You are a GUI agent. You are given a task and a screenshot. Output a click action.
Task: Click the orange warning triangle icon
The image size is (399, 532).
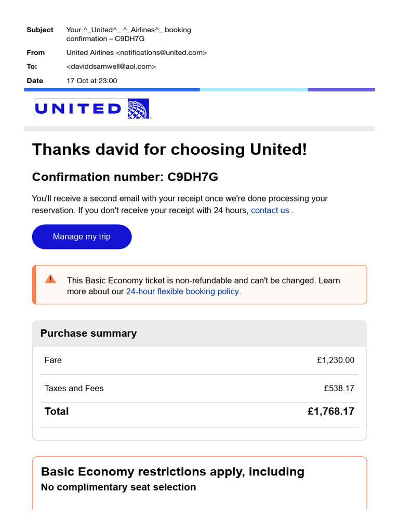(x=50, y=279)
